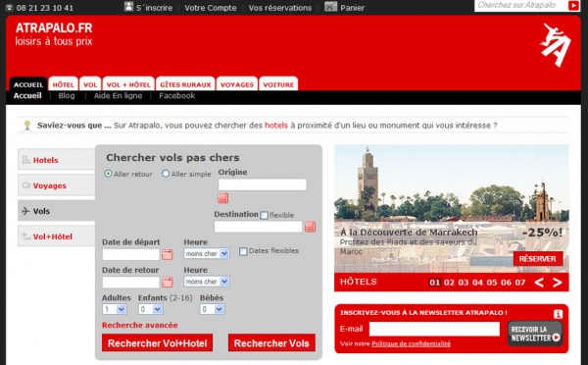Click the newsletter info icon
Image resolution: width=588 pixels, height=365 pixels.
(x=558, y=314)
